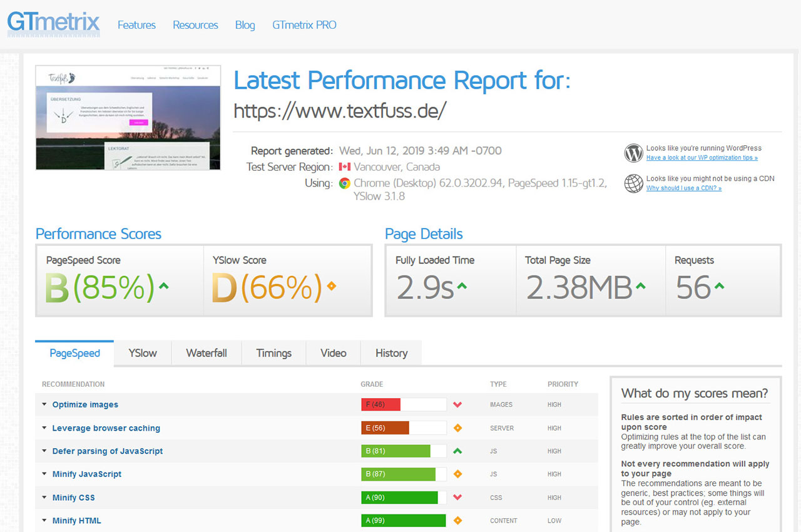The width and height of the screenshot is (801, 532).
Task: Click the 2.9s Fully Loaded Time value
Action: [425, 287]
